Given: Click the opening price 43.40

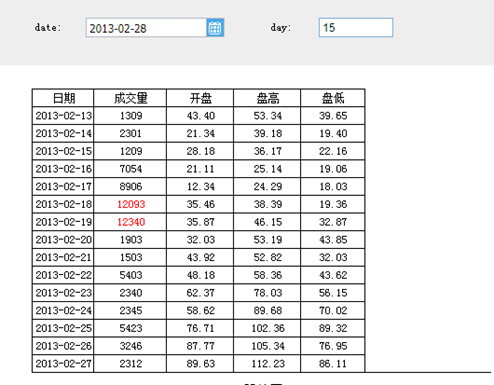Looking at the screenshot, I should pos(201,116).
